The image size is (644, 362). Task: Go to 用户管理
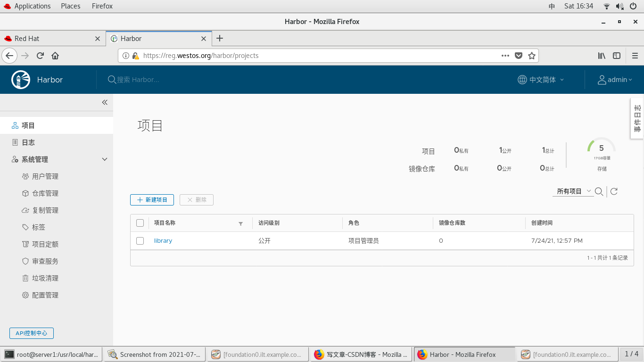point(45,176)
